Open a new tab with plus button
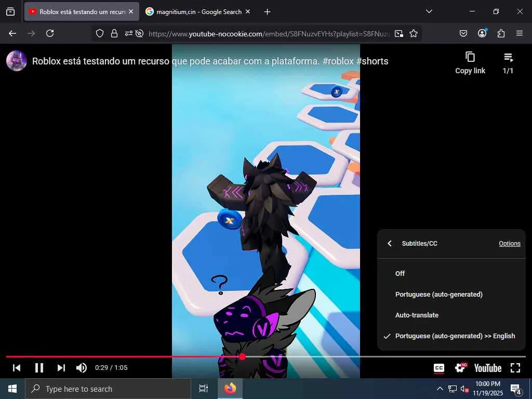 [x=268, y=12]
